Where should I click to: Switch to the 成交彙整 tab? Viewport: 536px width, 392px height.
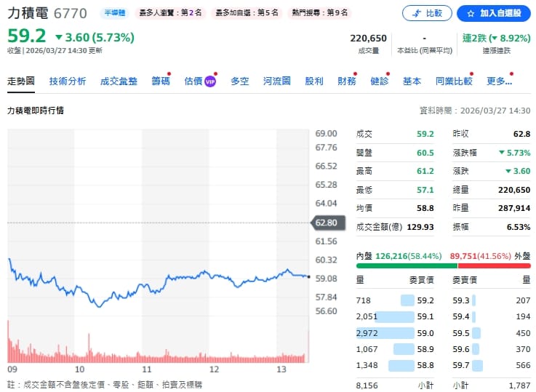[119, 81]
